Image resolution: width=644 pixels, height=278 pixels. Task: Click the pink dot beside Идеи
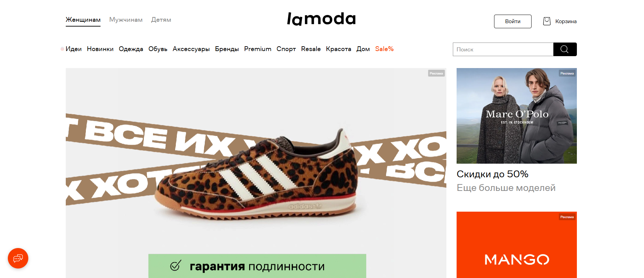[62, 49]
